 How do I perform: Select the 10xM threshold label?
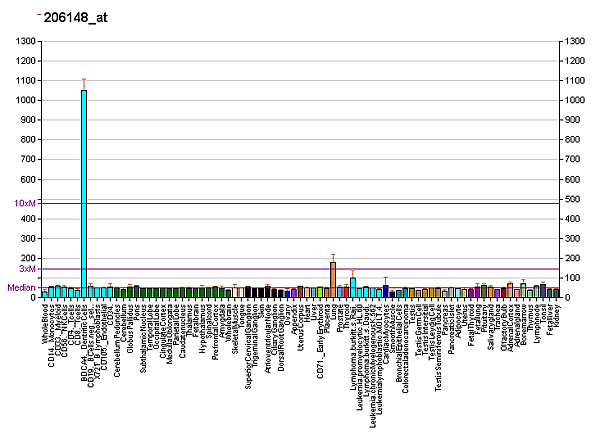point(25,203)
